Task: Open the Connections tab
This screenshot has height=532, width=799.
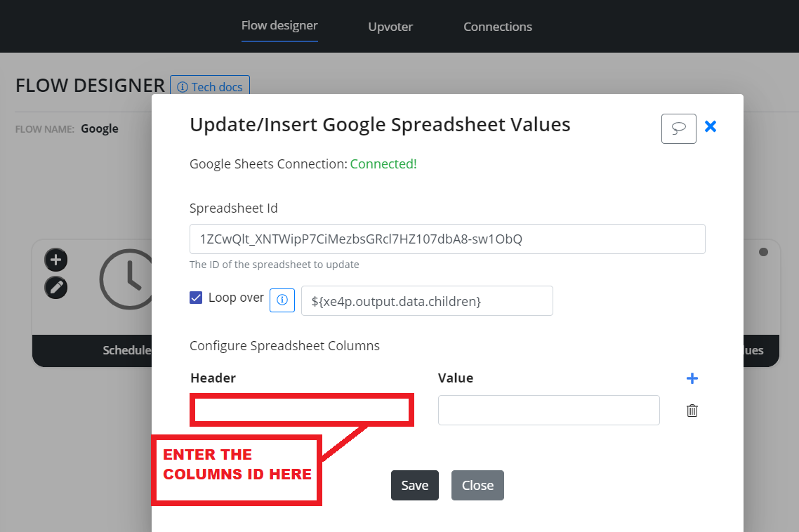Action: click(x=497, y=27)
